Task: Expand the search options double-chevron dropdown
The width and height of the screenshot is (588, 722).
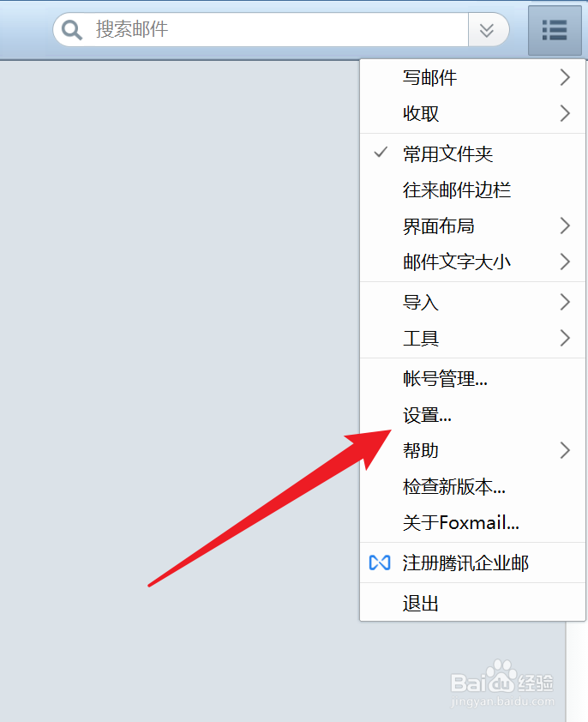Action: [x=487, y=30]
